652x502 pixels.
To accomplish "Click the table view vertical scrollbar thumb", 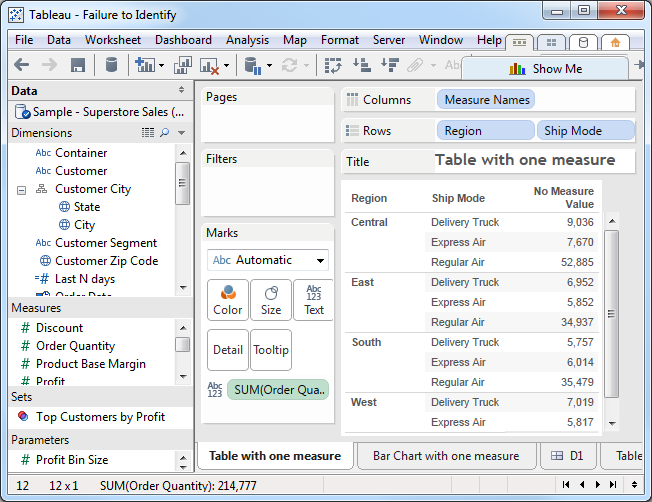I will (611, 314).
